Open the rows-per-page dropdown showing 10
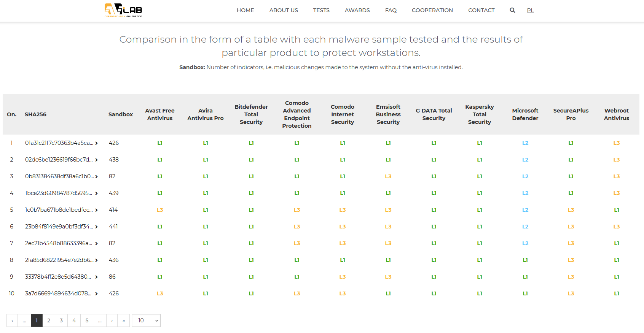Image resolution: width=644 pixels, height=333 pixels. coord(146,320)
